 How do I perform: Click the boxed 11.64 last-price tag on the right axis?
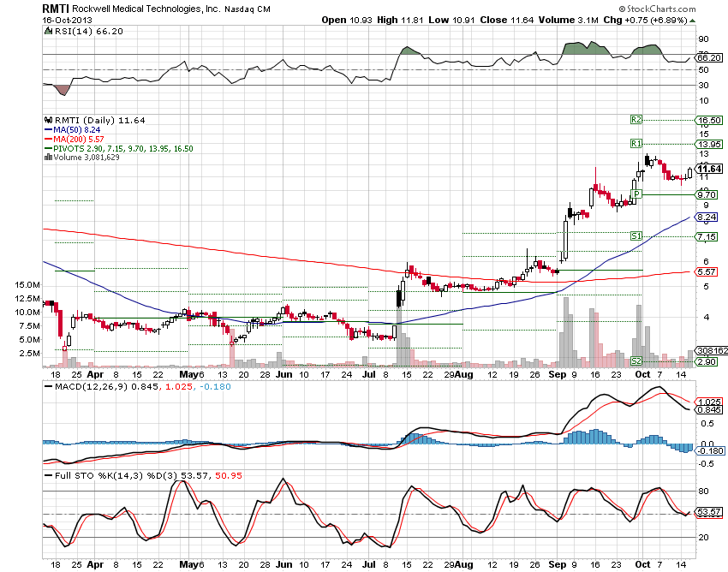[710, 169]
